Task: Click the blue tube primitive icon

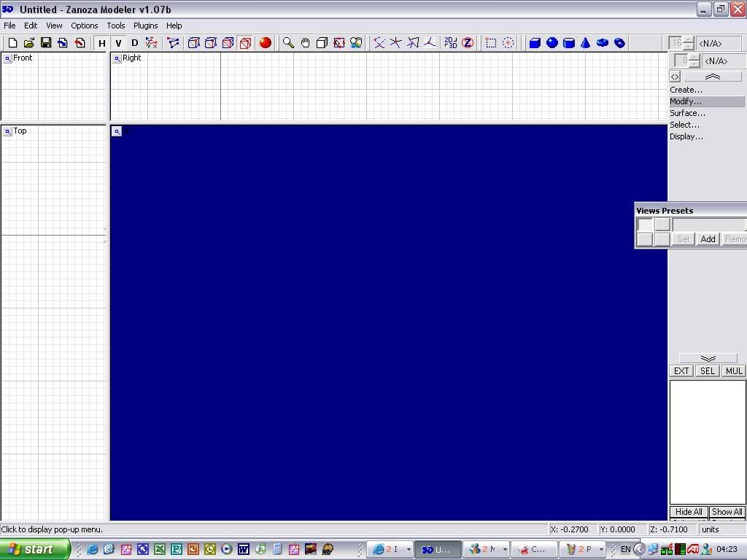Action: [x=619, y=43]
